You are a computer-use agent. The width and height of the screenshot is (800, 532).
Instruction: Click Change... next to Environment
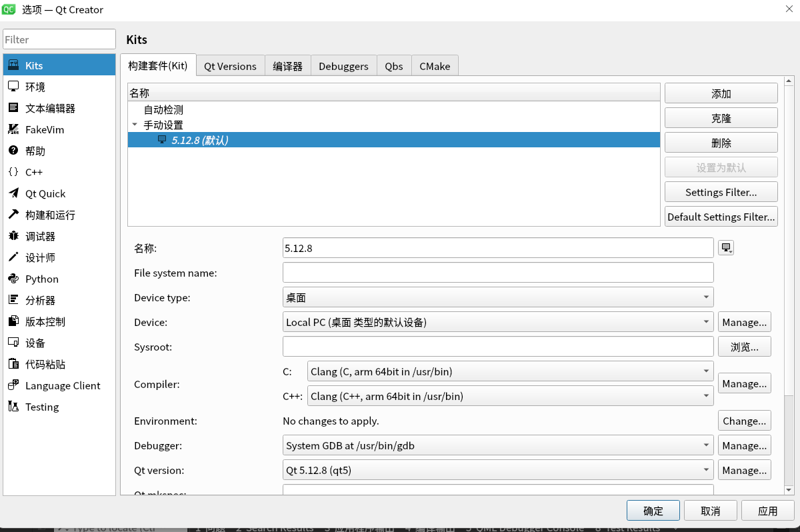[x=745, y=421]
